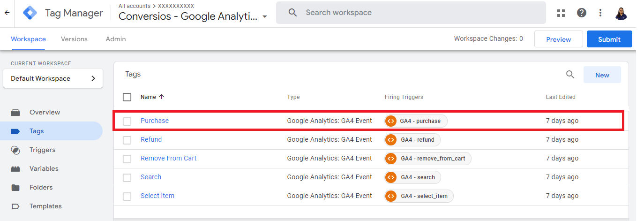644x221 pixels.
Task: Click the New tag button
Action: pyautogui.click(x=602, y=75)
